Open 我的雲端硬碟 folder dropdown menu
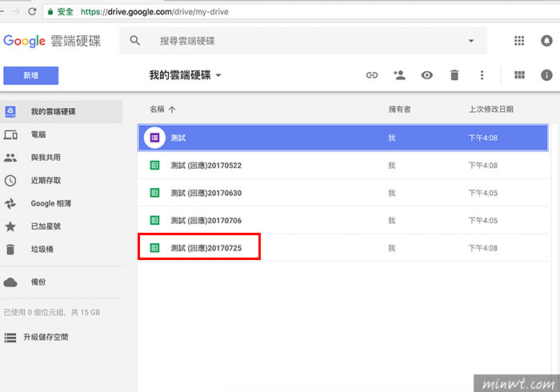Viewport: 560px width, 392px height. click(x=218, y=75)
